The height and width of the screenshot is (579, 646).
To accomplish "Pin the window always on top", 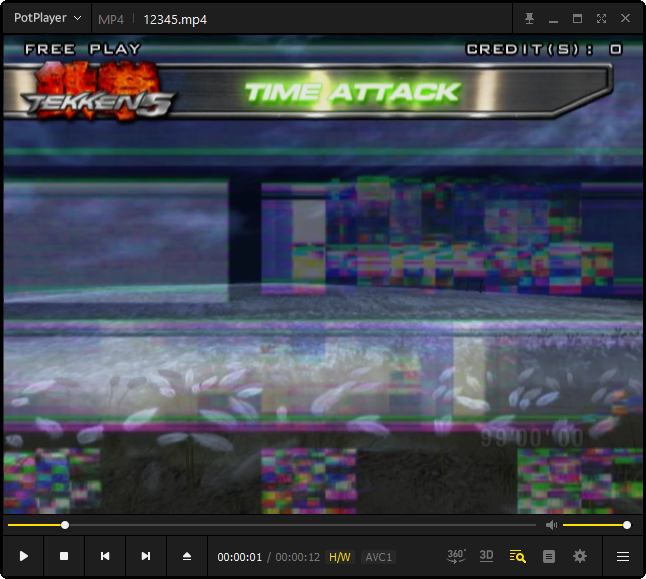I will tap(529, 19).
